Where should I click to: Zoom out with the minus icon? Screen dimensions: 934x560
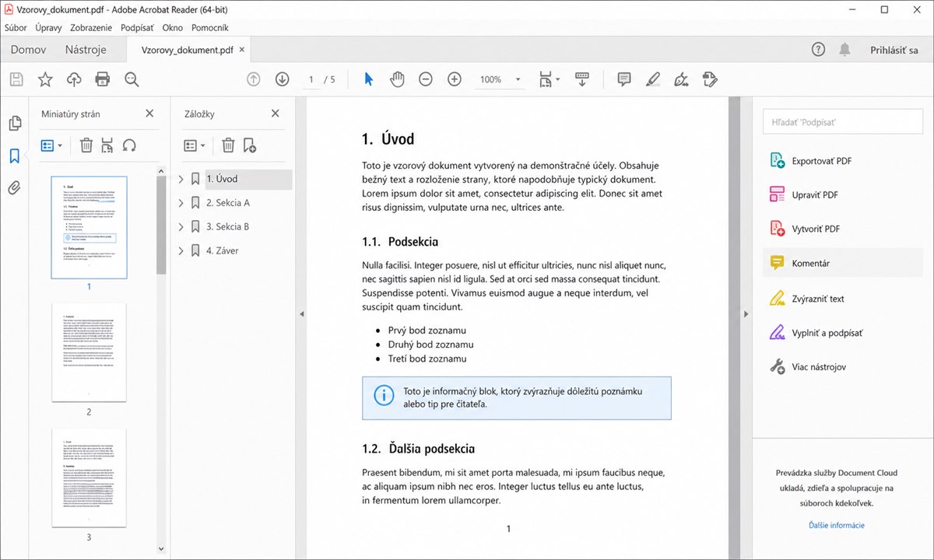coord(426,79)
